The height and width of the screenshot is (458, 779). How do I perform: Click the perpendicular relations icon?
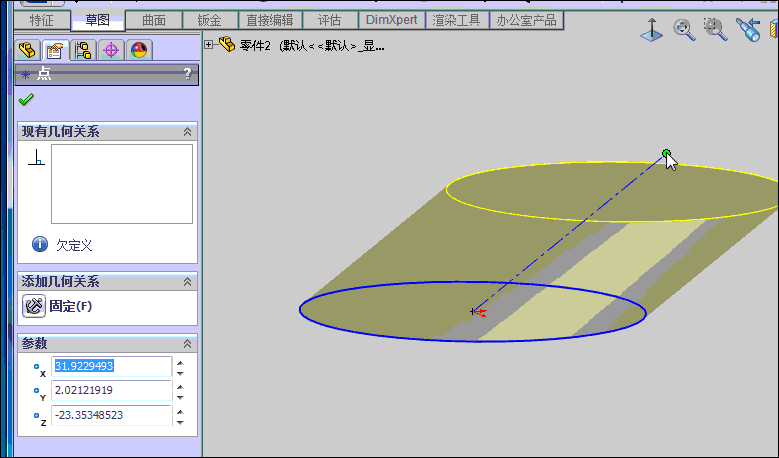tap(36, 157)
